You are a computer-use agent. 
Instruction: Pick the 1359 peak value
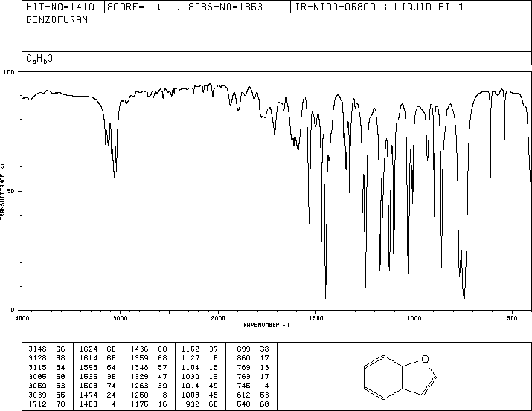[139, 357]
